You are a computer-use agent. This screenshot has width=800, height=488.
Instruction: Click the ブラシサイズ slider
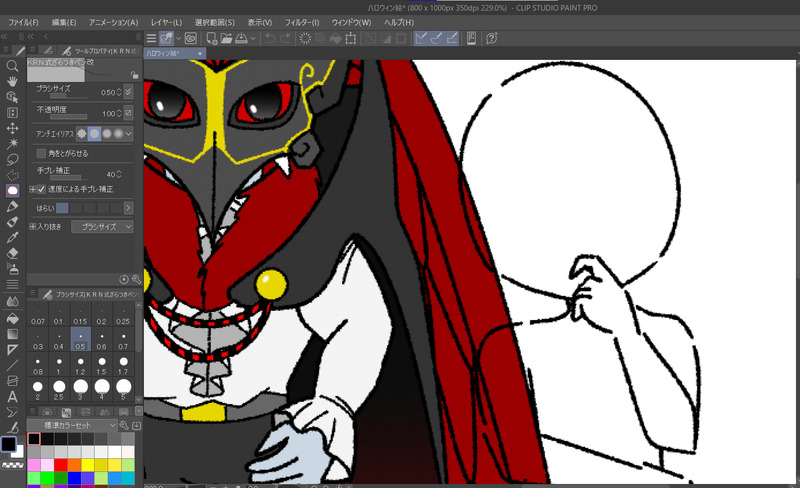66,95
